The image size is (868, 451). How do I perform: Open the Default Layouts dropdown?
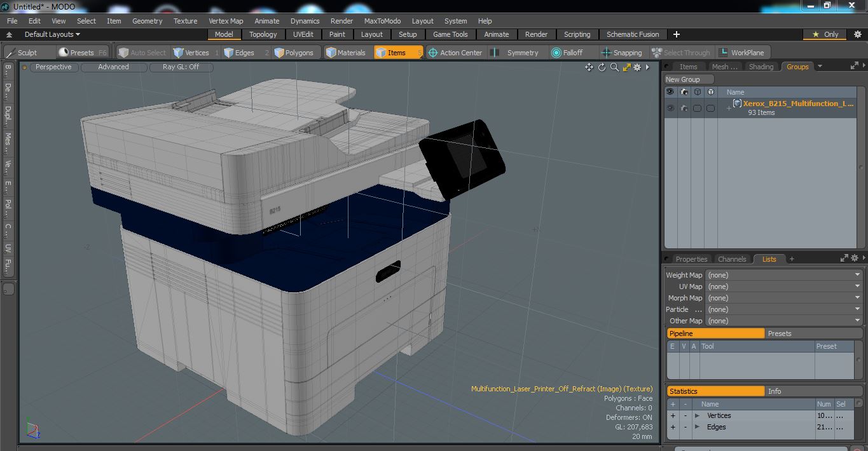[52, 34]
